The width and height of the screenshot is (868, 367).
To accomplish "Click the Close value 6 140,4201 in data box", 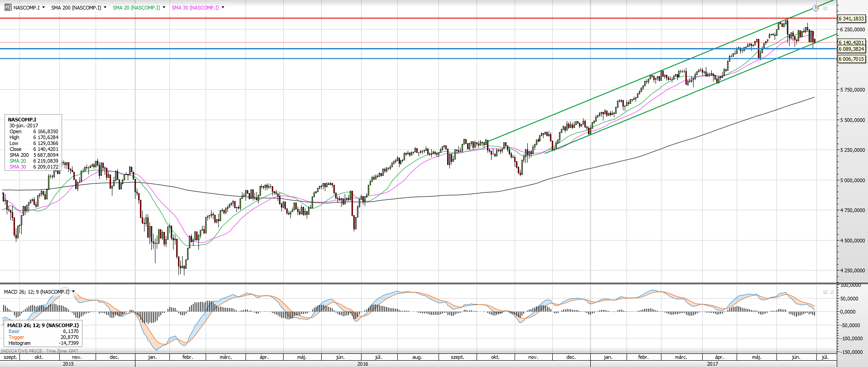I will click(x=46, y=149).
